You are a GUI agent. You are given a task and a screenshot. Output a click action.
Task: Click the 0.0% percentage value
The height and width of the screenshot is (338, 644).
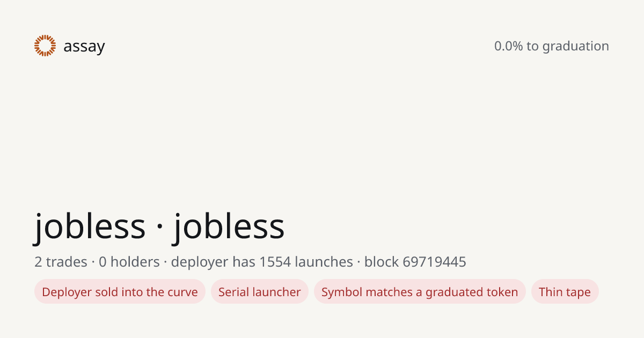[x=508, y=46]
